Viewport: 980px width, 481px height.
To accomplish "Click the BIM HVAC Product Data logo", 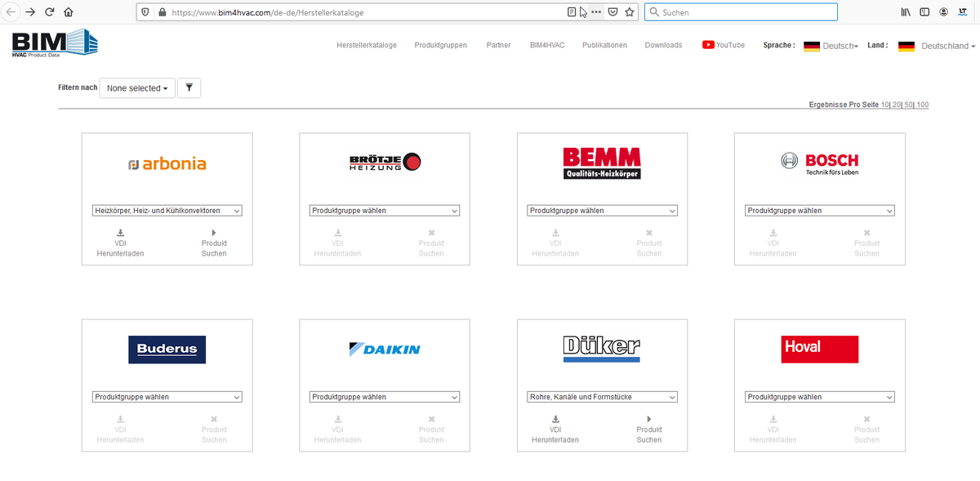I will click(54, 44).
